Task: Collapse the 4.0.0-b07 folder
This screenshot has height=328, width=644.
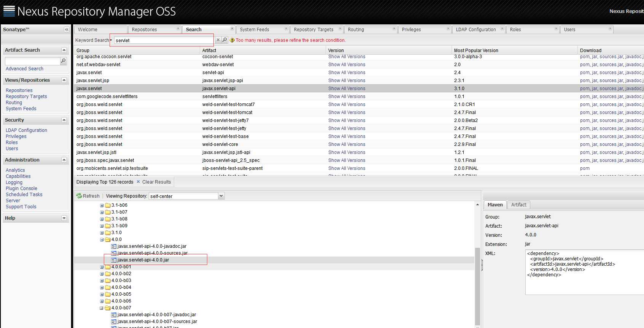Action: pos(102,308)
